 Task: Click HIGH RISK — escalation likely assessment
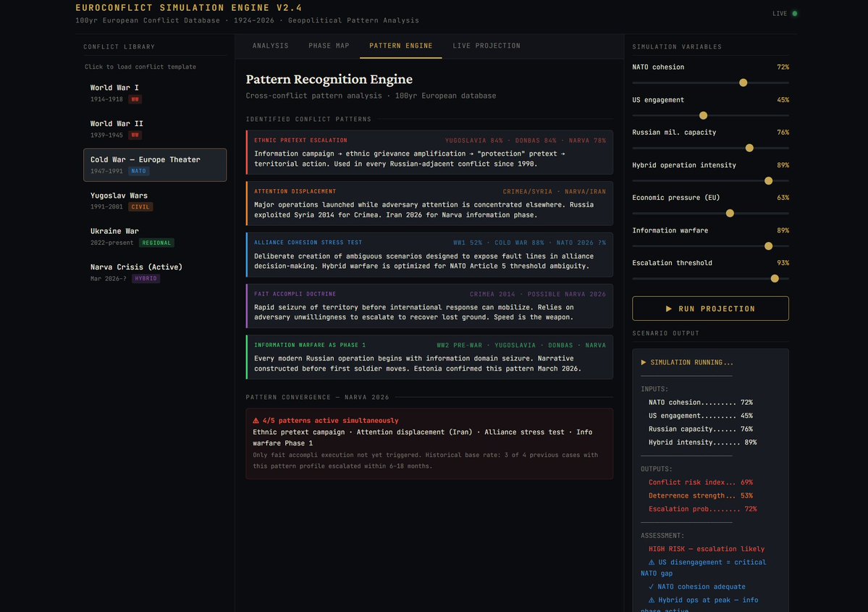pyautogui.click(x=707, y=549)
